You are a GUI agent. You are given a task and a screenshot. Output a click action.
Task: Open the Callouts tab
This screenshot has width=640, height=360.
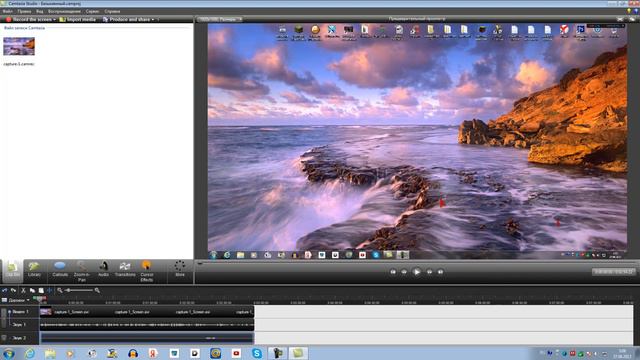[x=60, y=270]
